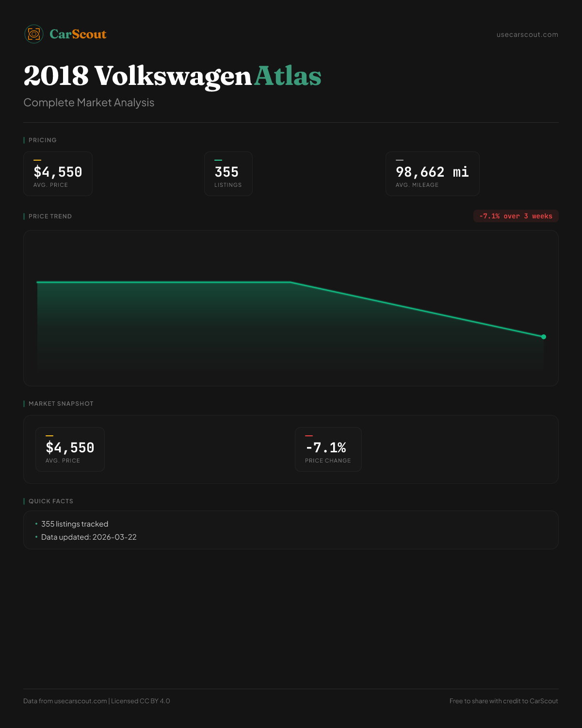Click the CarScout eye logo icon
Image resolution: width=582 pixels, height=728 pixels.
tap(34, 34)
